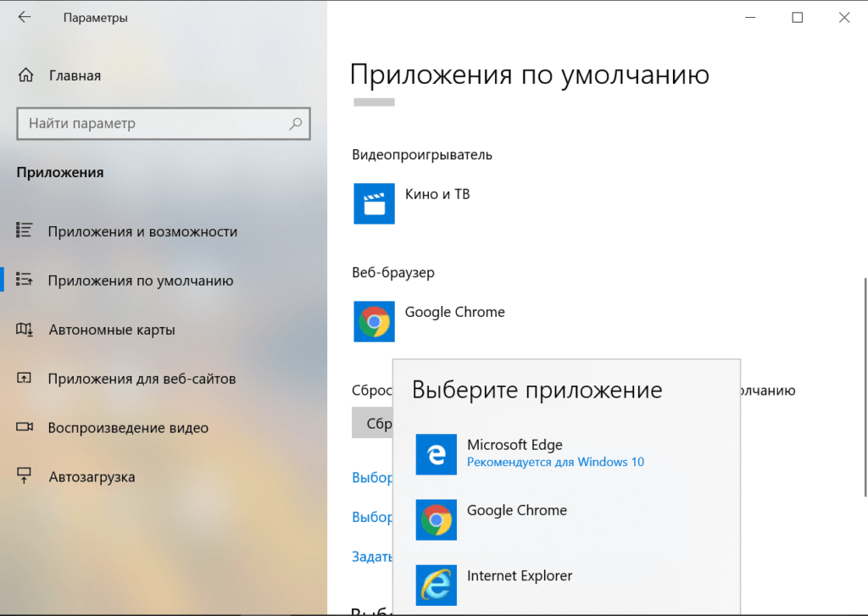The width and height of the screenshot is (868, 616).
Task: Open Автозагрузка section
Action: [92, 477]
